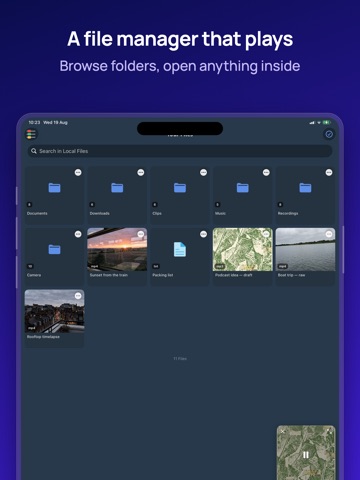The image size is (360, 480).
Task: Pause the mini player playback
Action: (306, 455)
